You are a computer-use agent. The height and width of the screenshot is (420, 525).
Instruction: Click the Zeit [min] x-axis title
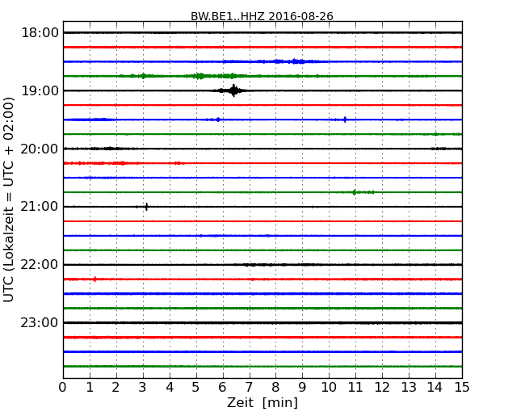262,402
